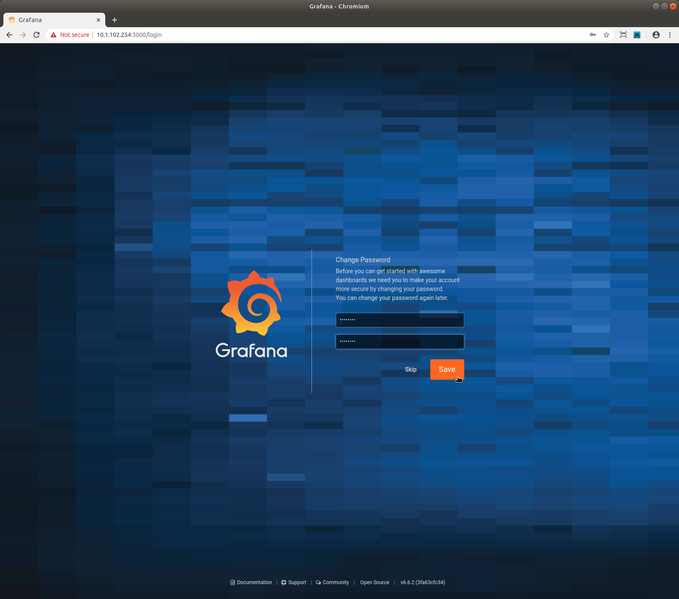Click the browser forward arrow
The height and width of the screenshot is (599, 679).
(23, 35)
